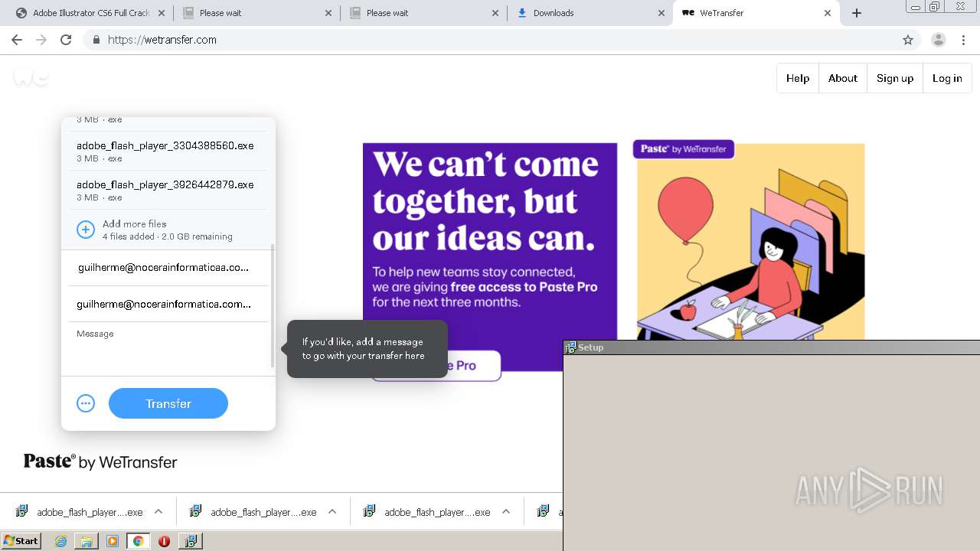Open Internet Explorer from the taskbar
Viewport: 980px width, 551px height.
(x=61, y=541)
